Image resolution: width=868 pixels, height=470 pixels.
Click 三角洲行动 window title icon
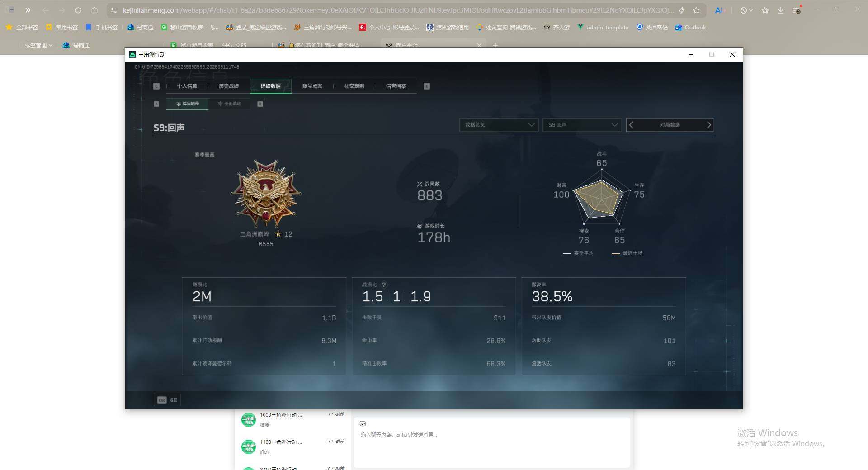[132, 54]
